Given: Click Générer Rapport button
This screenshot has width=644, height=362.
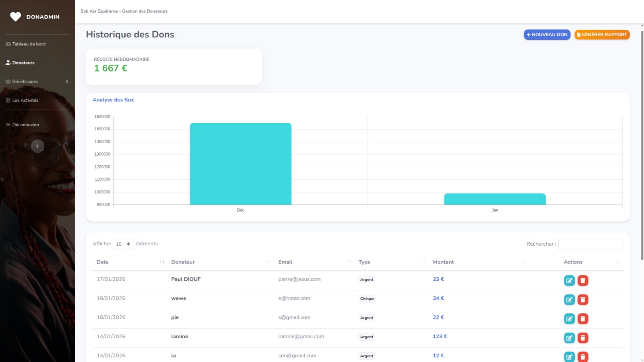Looking at the screenshot, I should (x=602, y=35).
